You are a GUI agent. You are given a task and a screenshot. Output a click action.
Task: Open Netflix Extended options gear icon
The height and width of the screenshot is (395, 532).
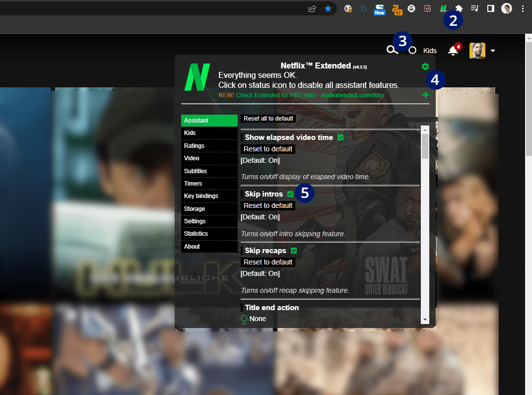tap(425, 66)
